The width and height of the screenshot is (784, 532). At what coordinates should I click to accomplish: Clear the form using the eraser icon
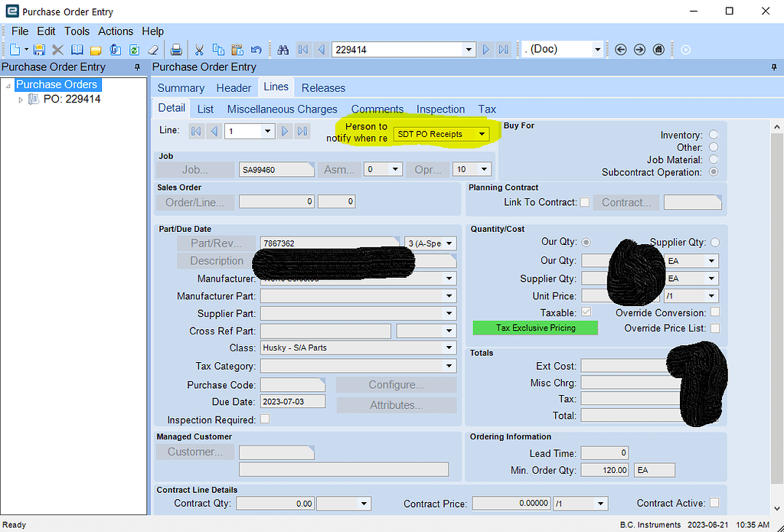click(x=152, y=49)
